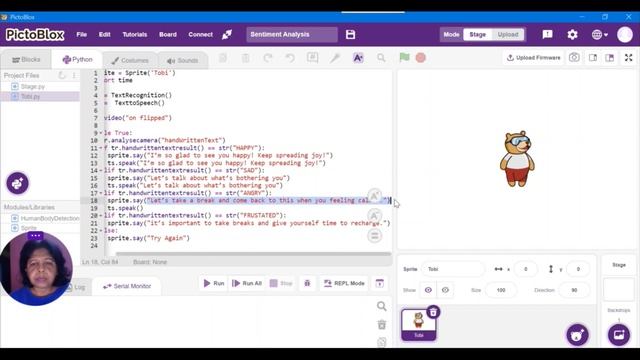Open settings gear icon

[572, 35]
